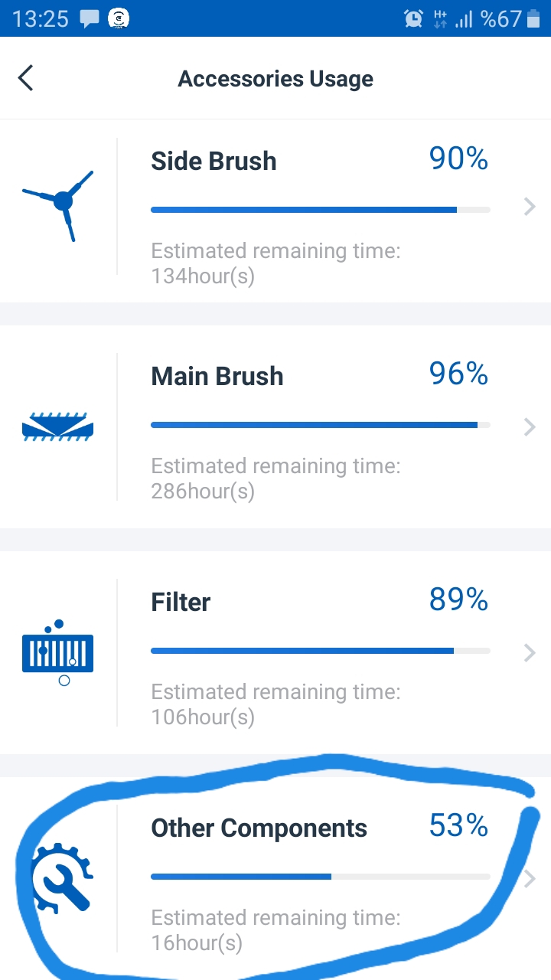The height and width of the screenshot is (980, 551).
Task: Tap the Accessories Usage title
Action: pyautogui.click(x=275, y=79)
